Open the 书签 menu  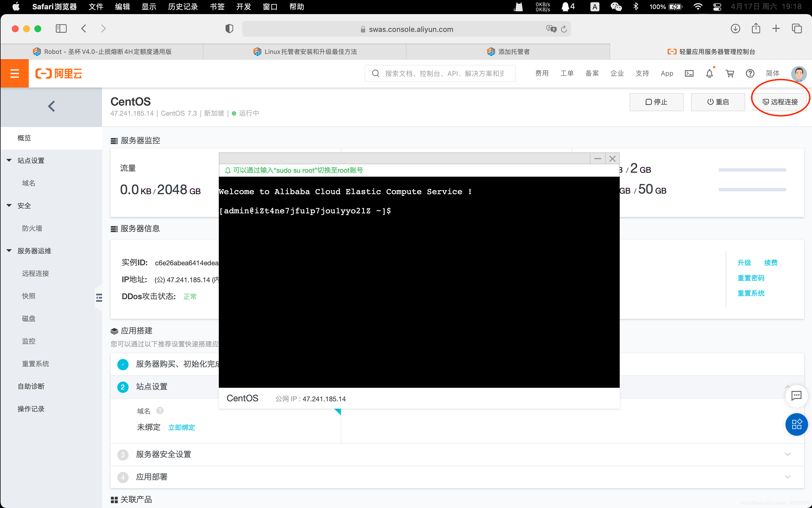coord(217,7)
